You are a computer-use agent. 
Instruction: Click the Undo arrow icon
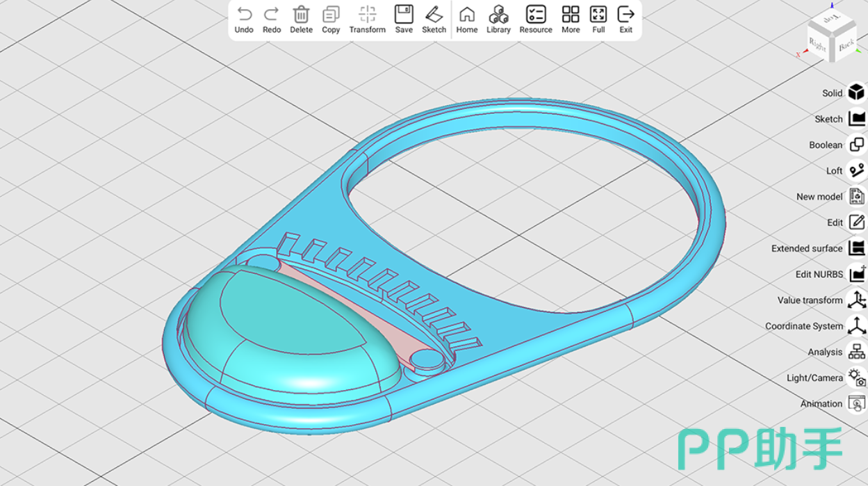point(244,15)
